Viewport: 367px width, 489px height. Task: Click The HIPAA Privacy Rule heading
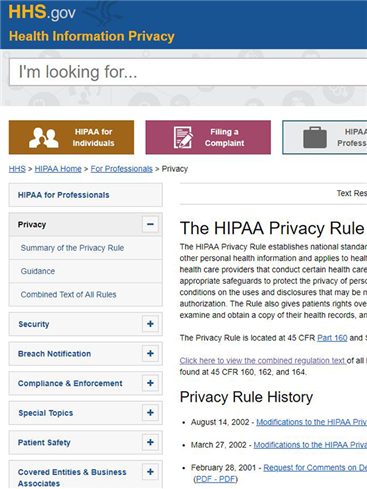(272, 229)
